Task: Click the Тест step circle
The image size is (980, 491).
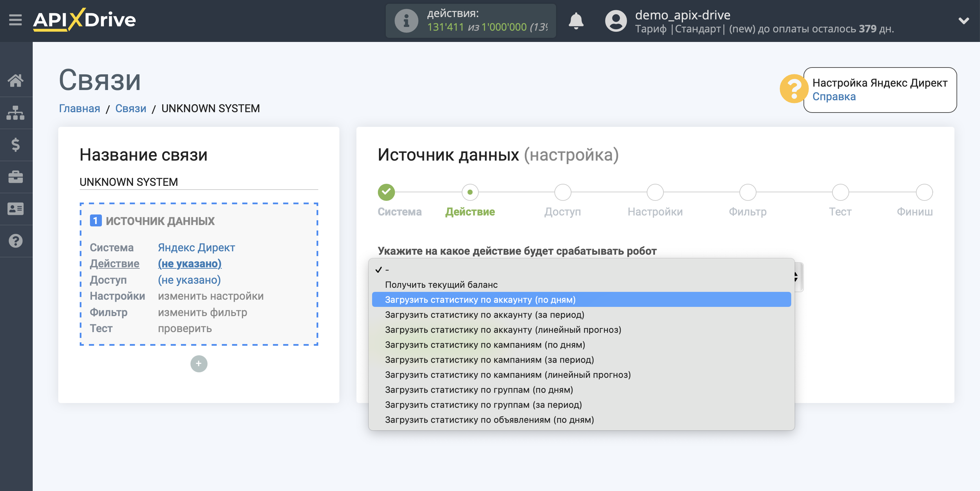Action: 840,192
